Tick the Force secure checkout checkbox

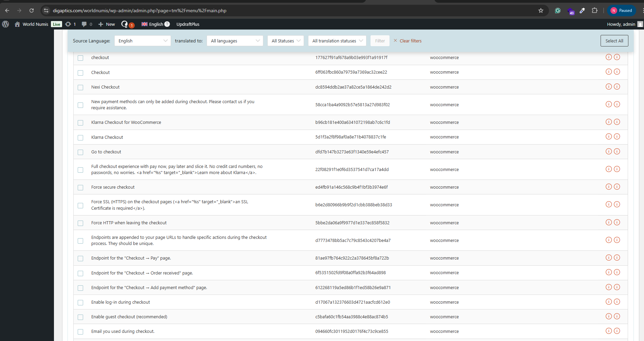pos(80,187)
